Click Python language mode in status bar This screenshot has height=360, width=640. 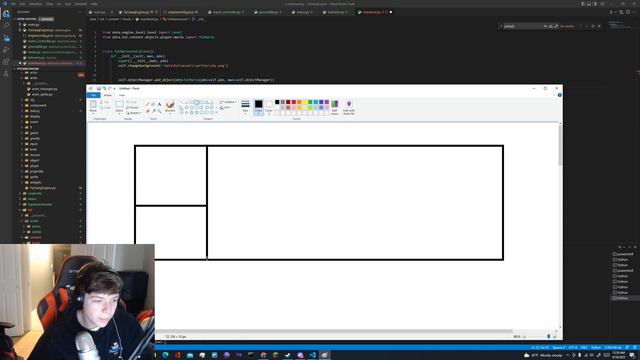coord(596,348)
